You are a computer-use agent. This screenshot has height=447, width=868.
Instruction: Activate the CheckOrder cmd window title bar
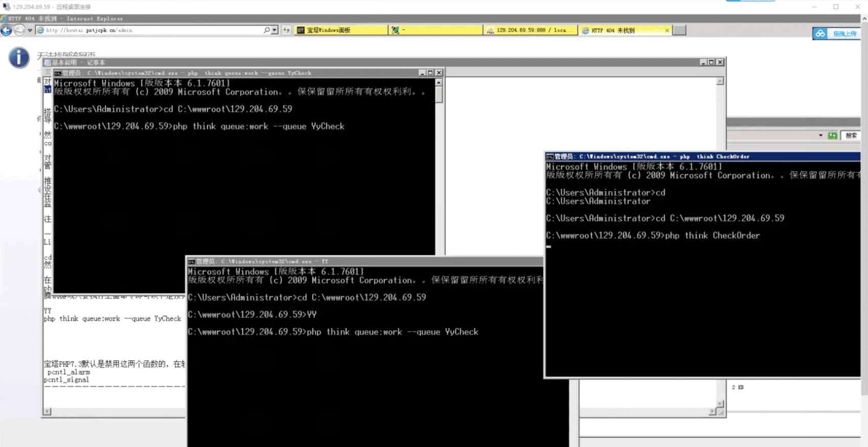pyautogui.click(x=703, y=157)
